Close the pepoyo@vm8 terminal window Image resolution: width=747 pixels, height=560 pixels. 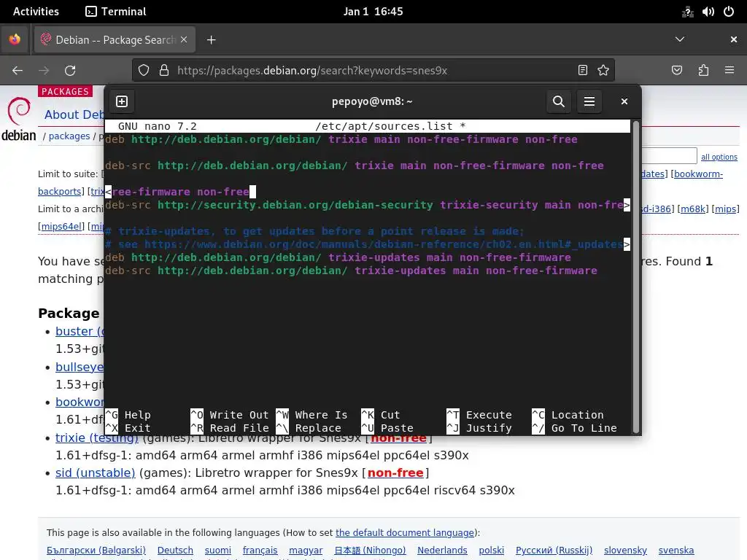click(x=624, y=101)
